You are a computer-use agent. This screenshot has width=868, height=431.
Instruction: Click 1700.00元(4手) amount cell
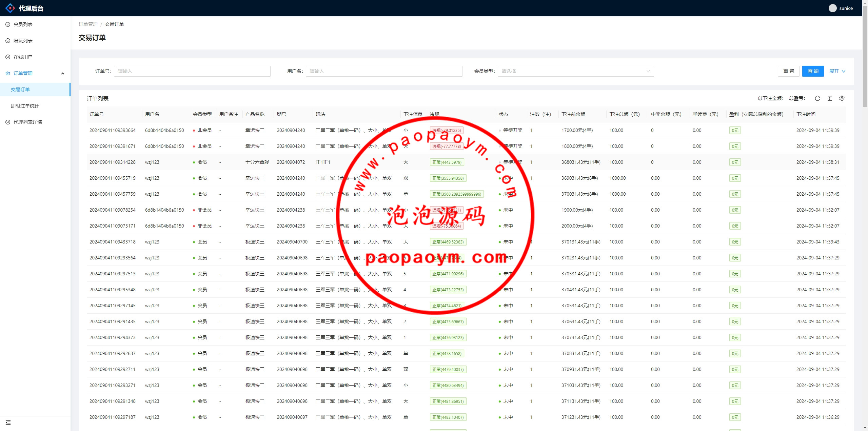tap(577, 130)
